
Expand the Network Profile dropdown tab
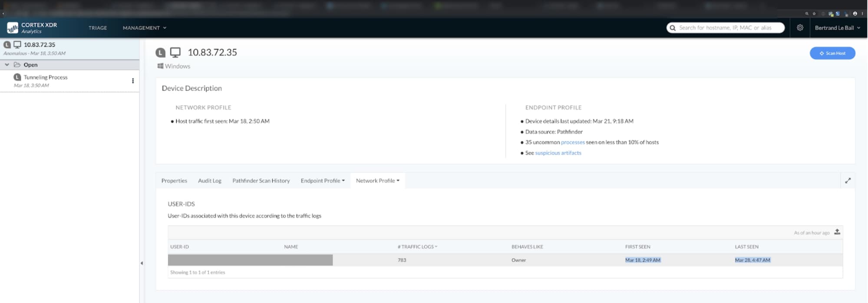(377, 181)
